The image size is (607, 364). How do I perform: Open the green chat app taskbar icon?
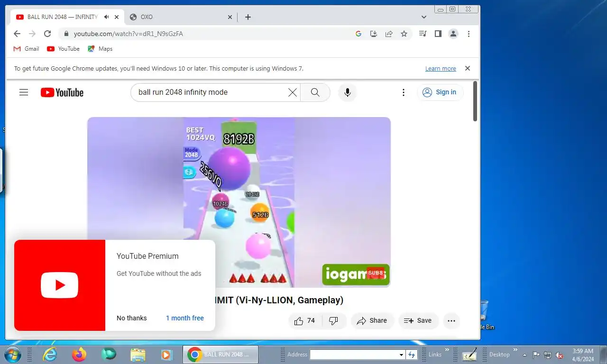(x=109, y=355)
